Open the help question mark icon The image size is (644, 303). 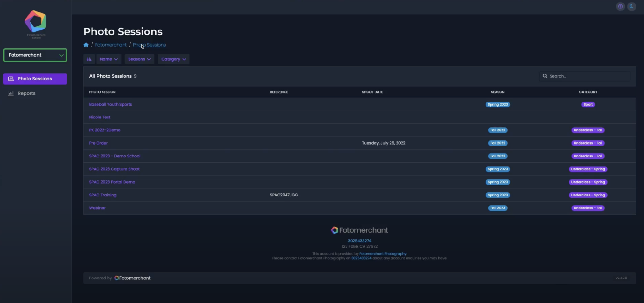[x=620, y=7]
